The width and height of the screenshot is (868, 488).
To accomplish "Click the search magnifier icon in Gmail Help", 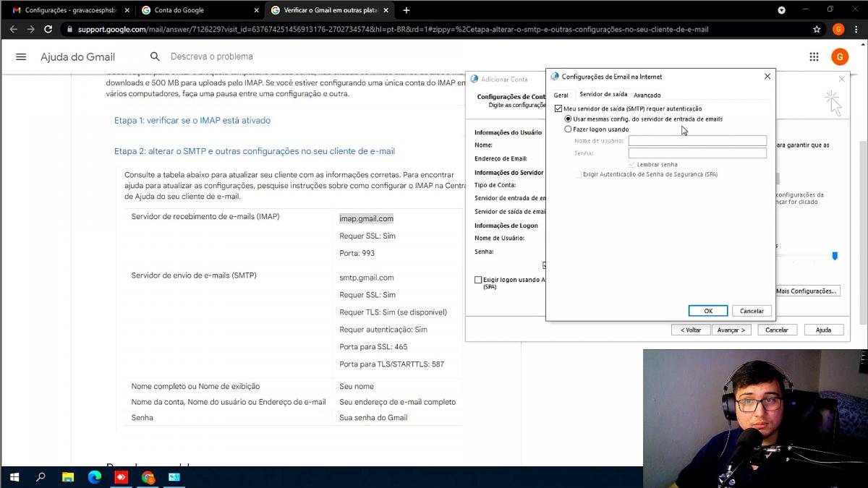I will click(x=155, y=56).
